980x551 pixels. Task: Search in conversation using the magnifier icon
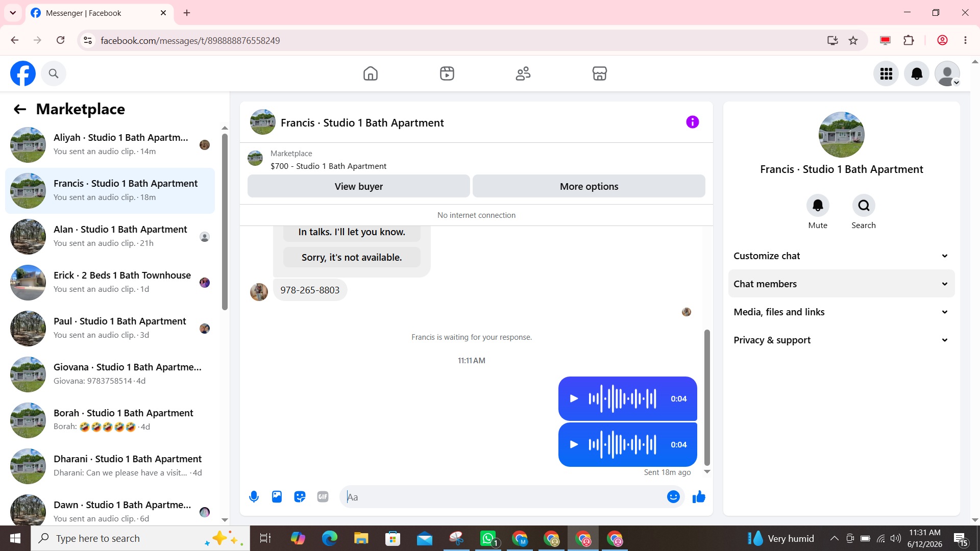[x=864, y=206]
